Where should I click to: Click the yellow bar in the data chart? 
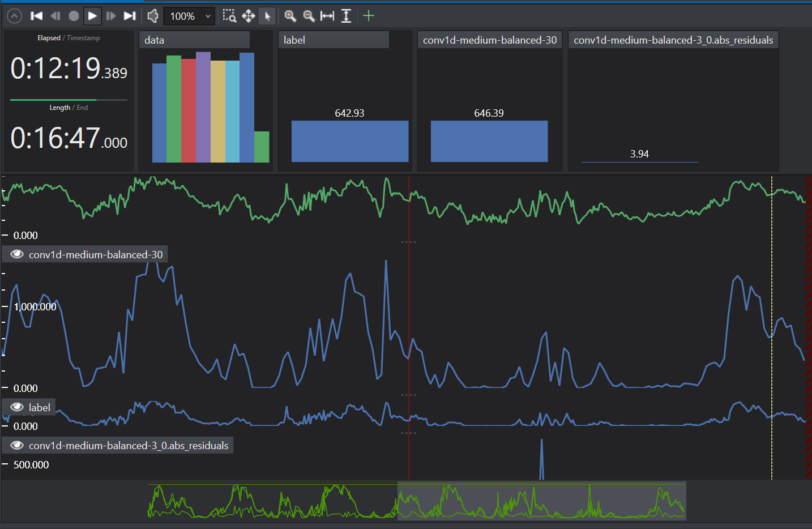218,112
